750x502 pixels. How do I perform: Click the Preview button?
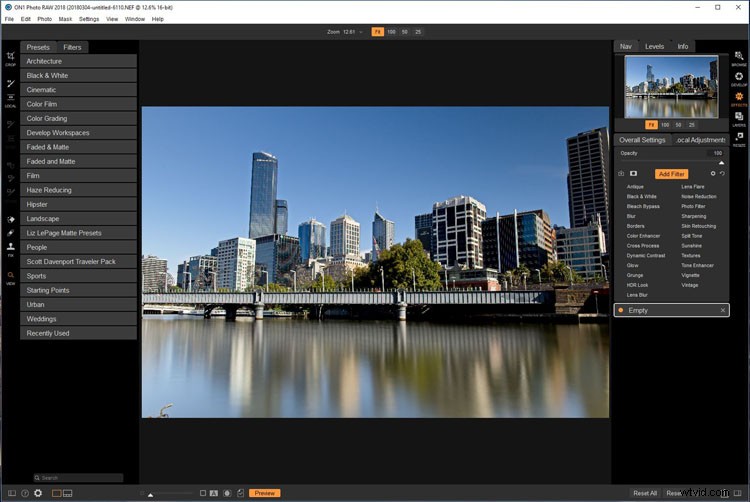(265, 493)
